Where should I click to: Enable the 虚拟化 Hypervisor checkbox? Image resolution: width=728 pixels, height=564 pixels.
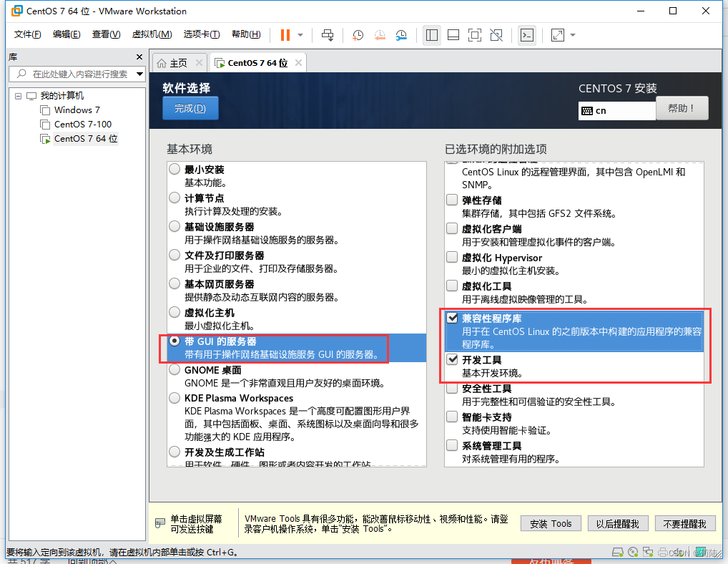tap(452, 257)
